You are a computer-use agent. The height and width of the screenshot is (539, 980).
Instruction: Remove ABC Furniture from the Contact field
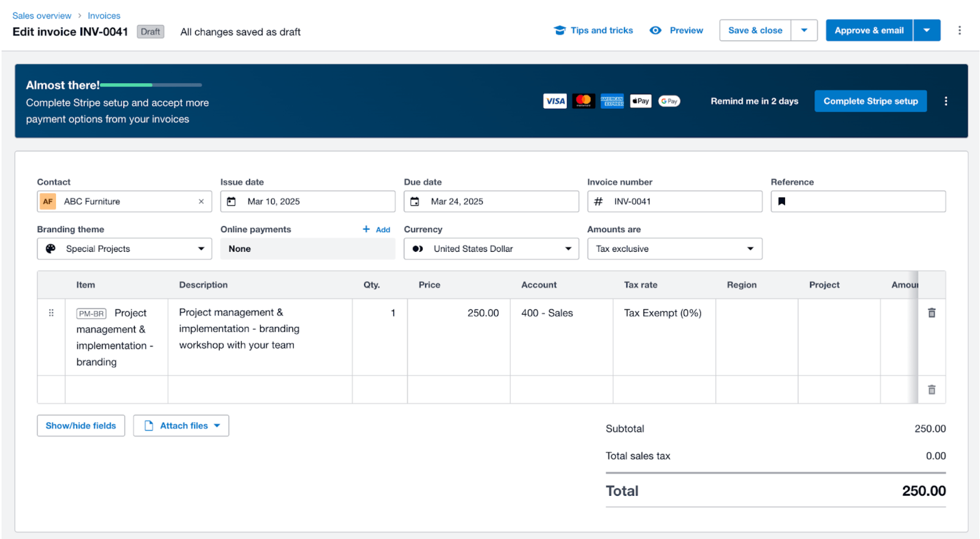(x=201, y=201)
